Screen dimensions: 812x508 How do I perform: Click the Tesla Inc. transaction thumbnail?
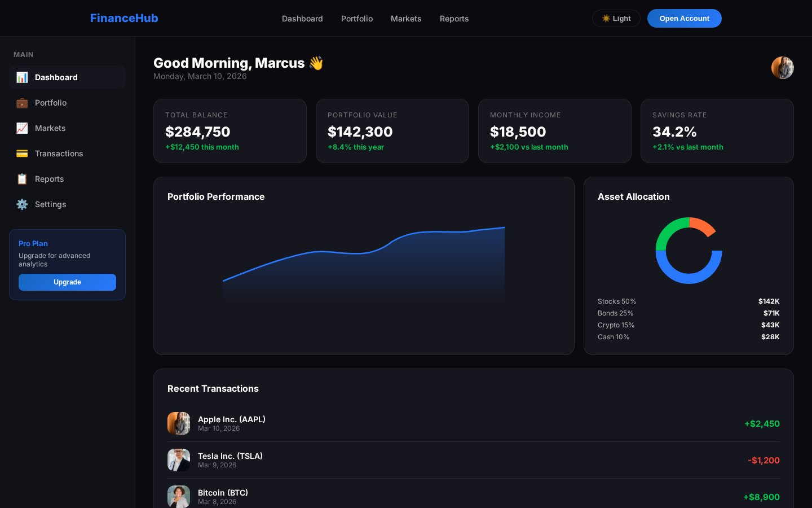pyautogui.click(x=179, y=460)
